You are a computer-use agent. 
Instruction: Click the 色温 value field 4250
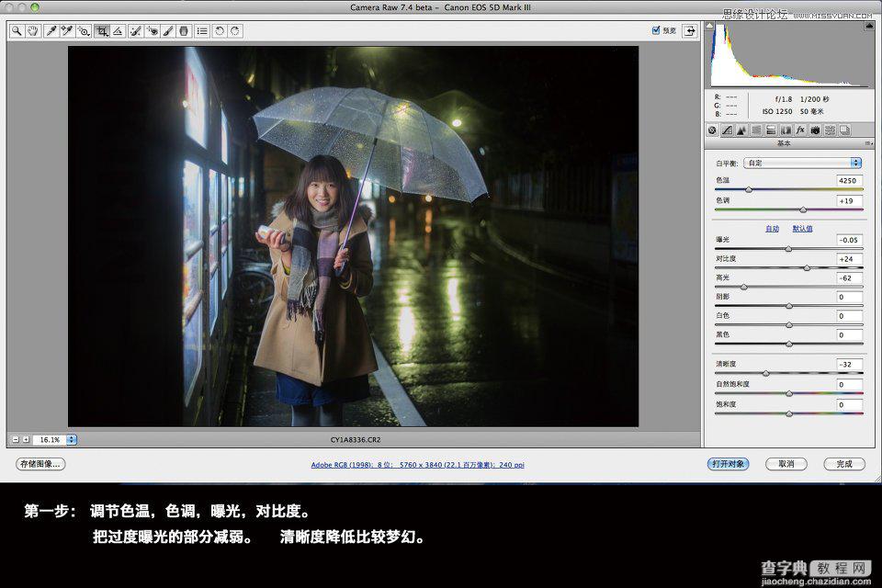[x=849, y=181]
